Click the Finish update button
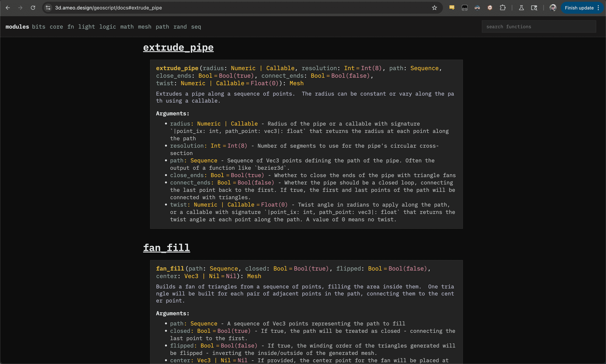The height and width of the screenshot is (364, 606). (x=579, y=8)
